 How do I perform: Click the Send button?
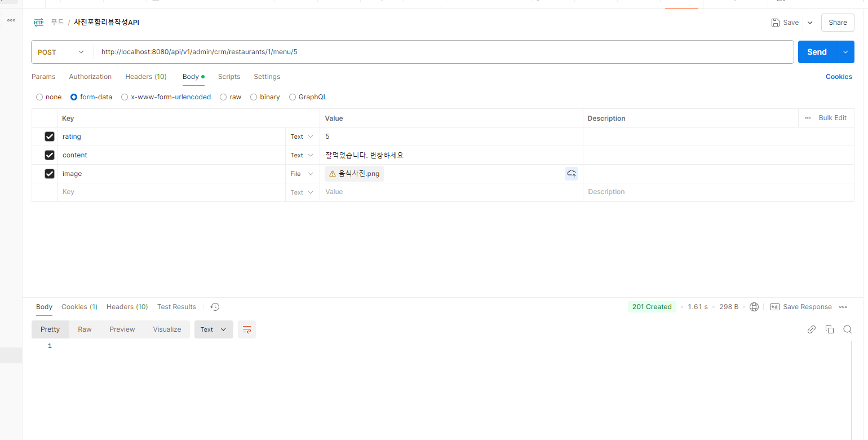click(x=817, y=52)
